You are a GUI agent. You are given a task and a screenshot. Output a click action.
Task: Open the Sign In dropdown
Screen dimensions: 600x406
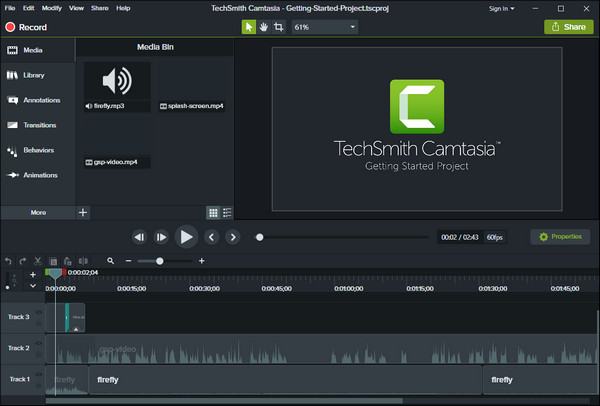[501, 8]
